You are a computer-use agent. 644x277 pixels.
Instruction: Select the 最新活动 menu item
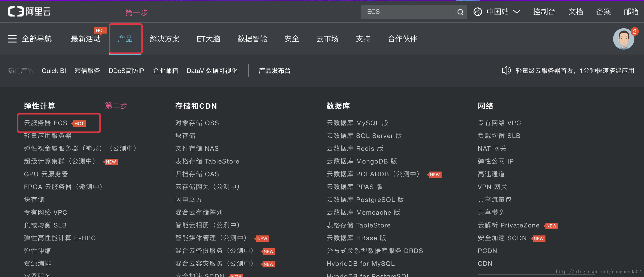pyautogui.click(x=86, y=39)
